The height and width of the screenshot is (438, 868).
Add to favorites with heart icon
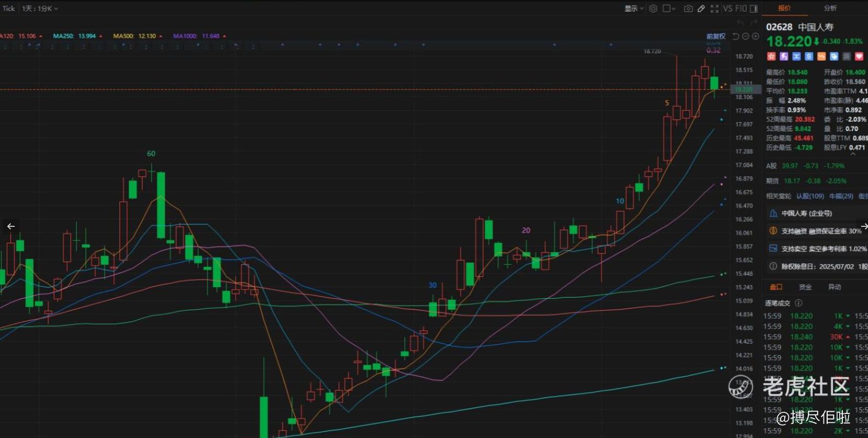(x=859, y=56)
